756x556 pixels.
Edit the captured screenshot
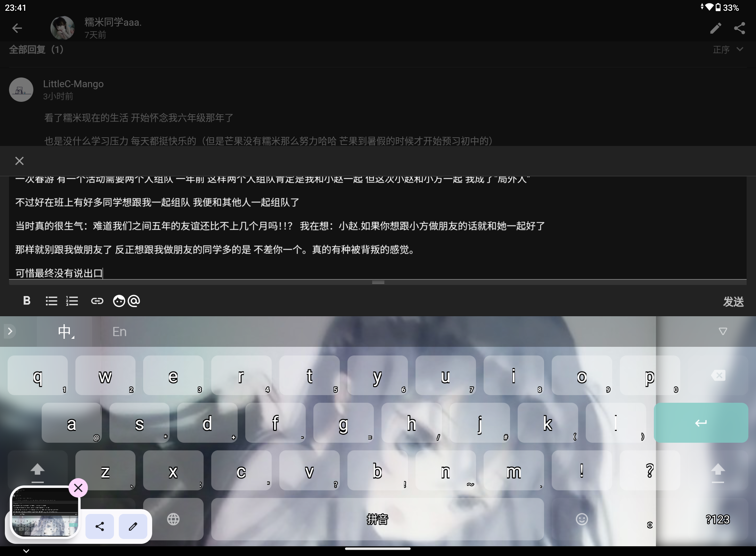tap(133, 526)
